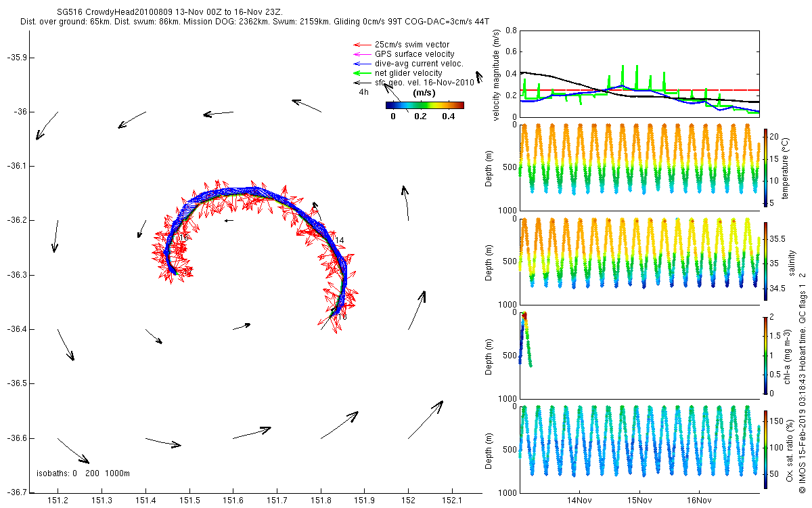This screenshot has height=508, width=812.
Task: Click the -36.4 latitude tick label
Action: 16,329
